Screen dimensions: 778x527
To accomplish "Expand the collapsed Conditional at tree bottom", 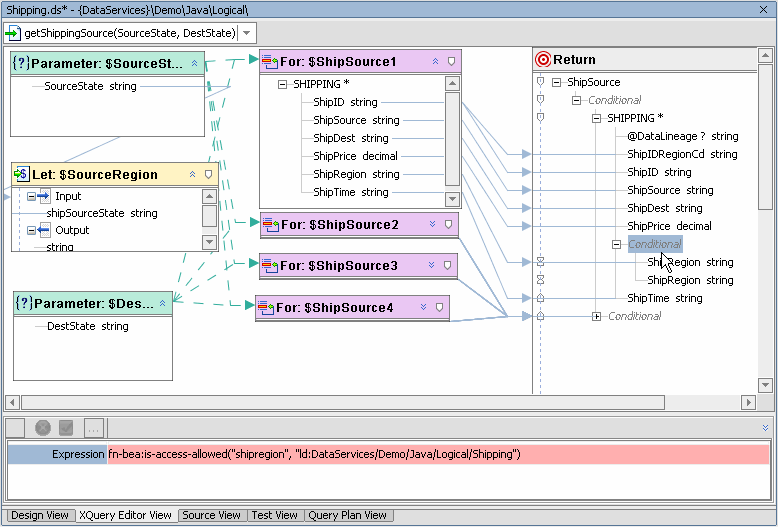I will (x=596, y=316).
